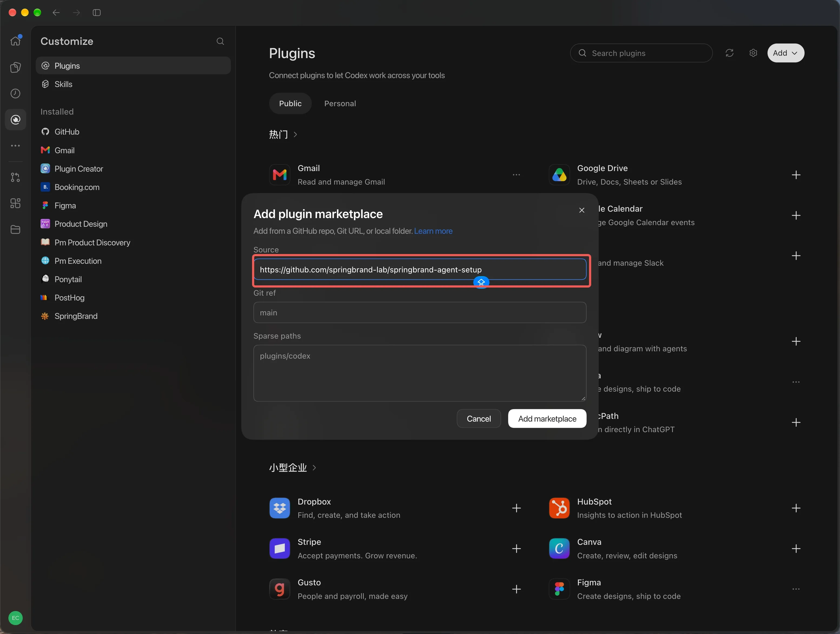The height and width of the screenshot is (634, 840).
Task: Switch to the Personal tab
Action: click(x=340, y=104)
